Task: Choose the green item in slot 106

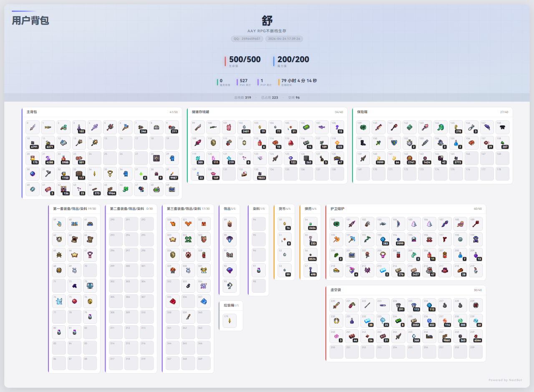Action: tap(306, 127)
